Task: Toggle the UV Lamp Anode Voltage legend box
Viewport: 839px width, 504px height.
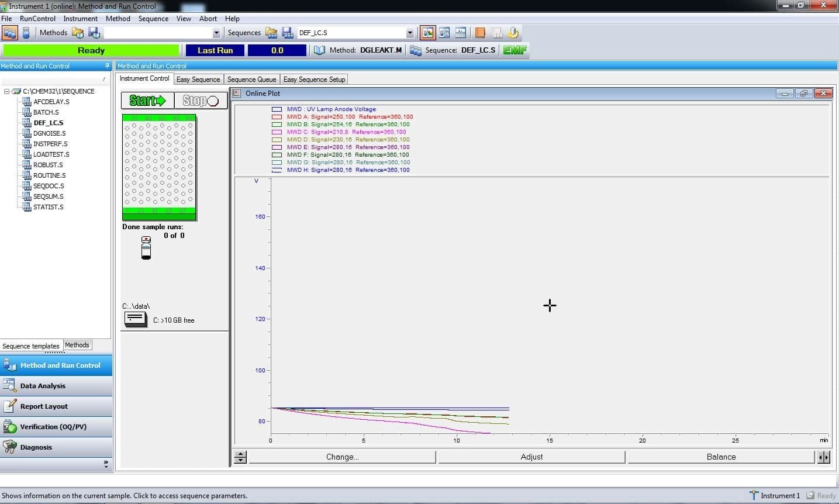Action: pyautogui.click(x=277, y=109)
